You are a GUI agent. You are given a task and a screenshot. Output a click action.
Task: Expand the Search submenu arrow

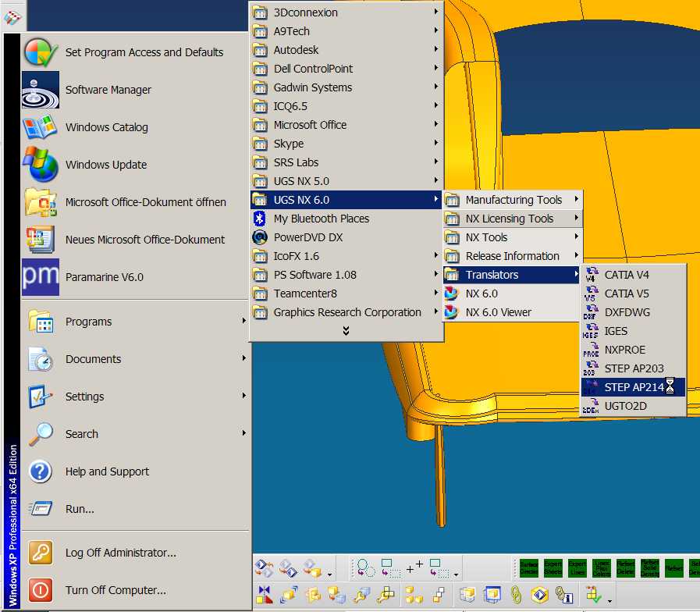[243, 433]
